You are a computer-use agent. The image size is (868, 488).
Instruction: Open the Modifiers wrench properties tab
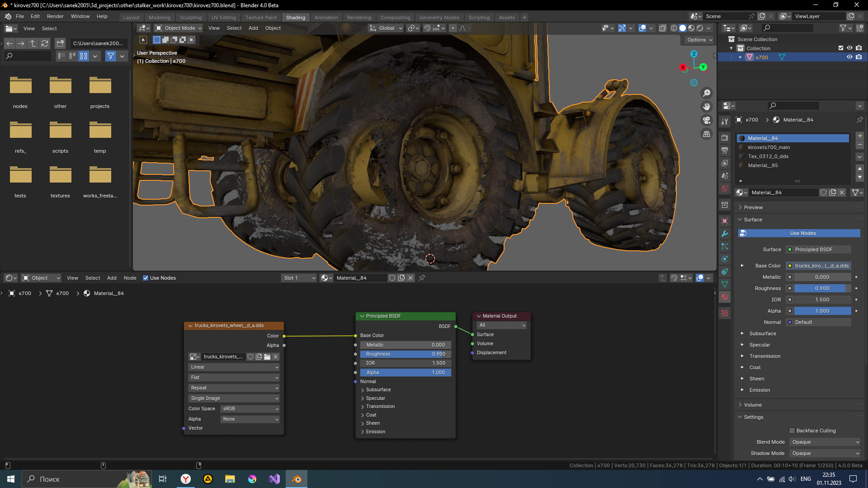point(725,234)
